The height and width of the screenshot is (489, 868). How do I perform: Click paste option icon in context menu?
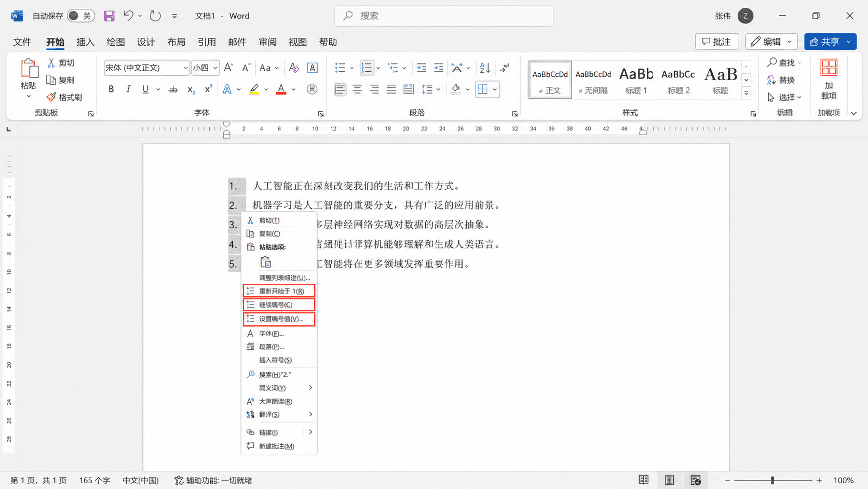[266, 262]
